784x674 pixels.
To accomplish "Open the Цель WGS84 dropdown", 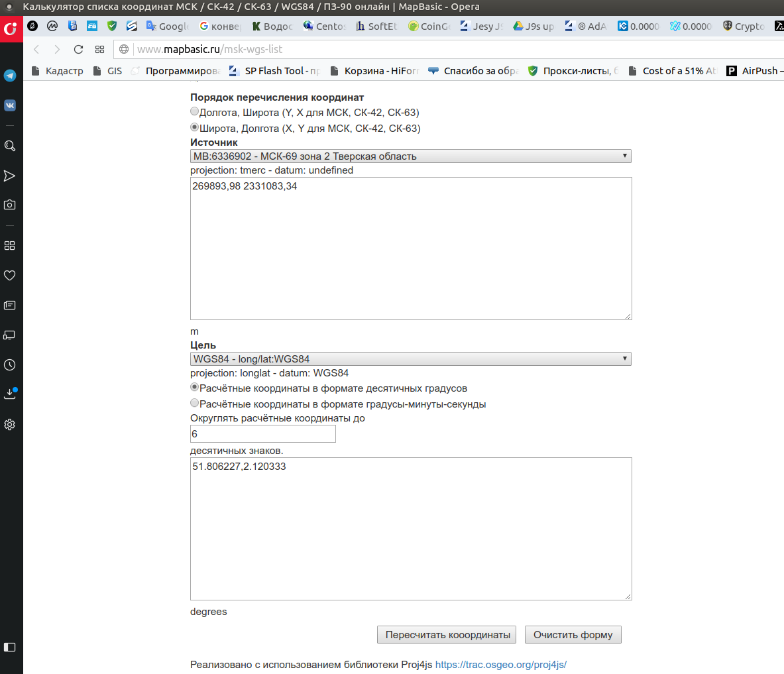I will (x=410, y=359).
